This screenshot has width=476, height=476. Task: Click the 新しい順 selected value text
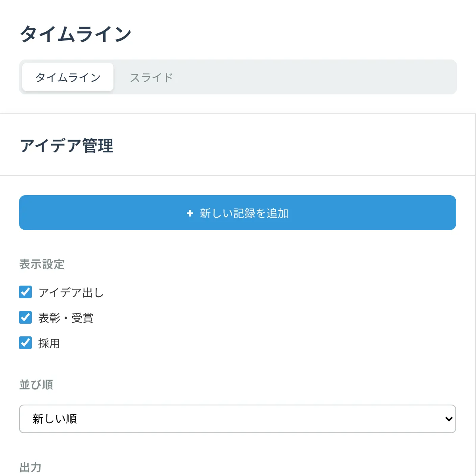[55, 419]
